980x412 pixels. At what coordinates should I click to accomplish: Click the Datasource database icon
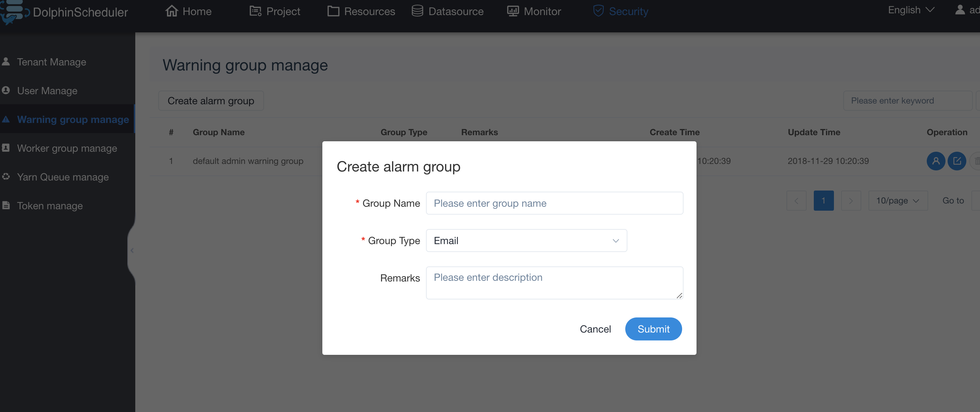[x=417, y=11]
